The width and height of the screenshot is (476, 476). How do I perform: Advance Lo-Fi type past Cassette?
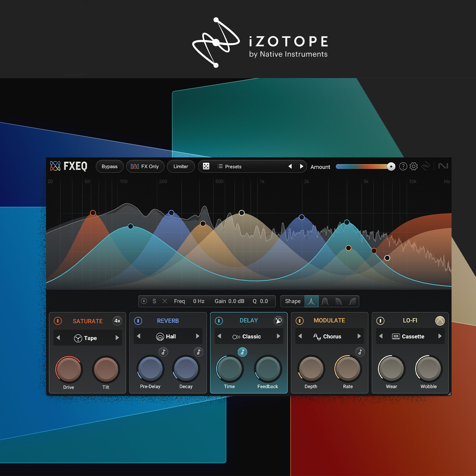point(440,336)
